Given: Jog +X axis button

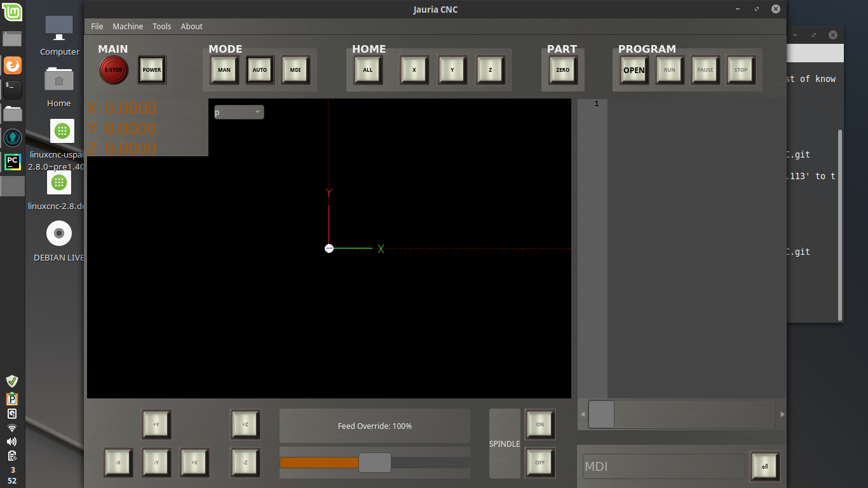Looking at the screenshot, I should click(x=194, y=463).
